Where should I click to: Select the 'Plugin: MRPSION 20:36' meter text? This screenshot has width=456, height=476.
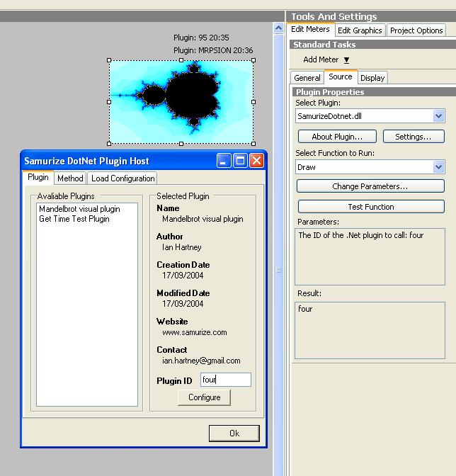213,50
